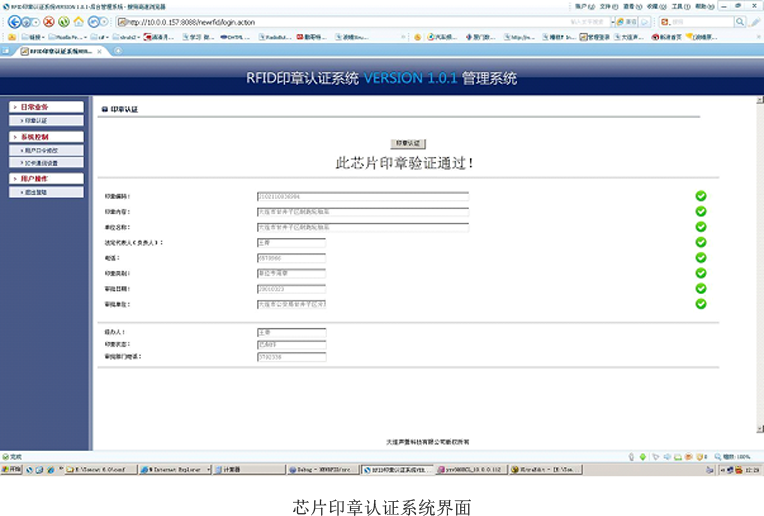The image size is (764, 516).
Task: Click the orange clock bookmark icon
Action: tap(418, 37)
